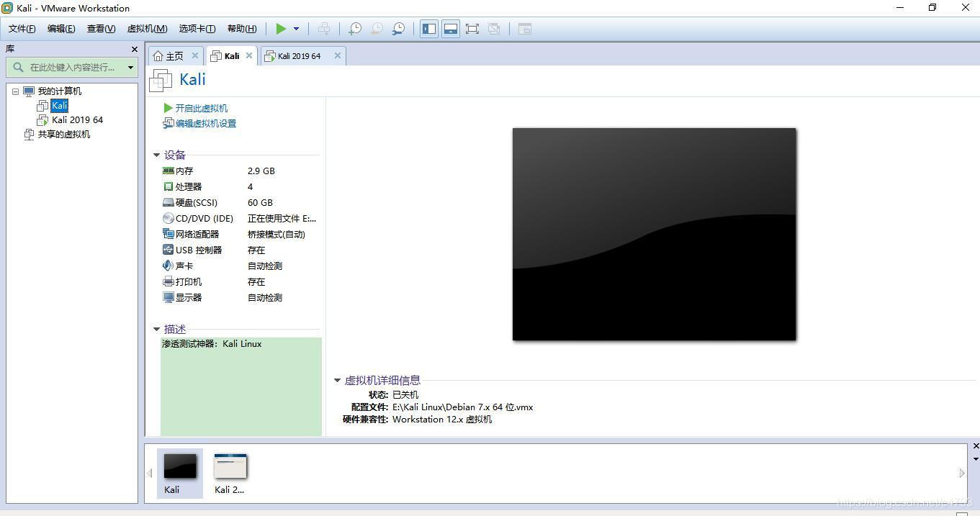
Task: Click the send Ctrl+Alt+Del toolbar icon
Action: coord(324,29)
